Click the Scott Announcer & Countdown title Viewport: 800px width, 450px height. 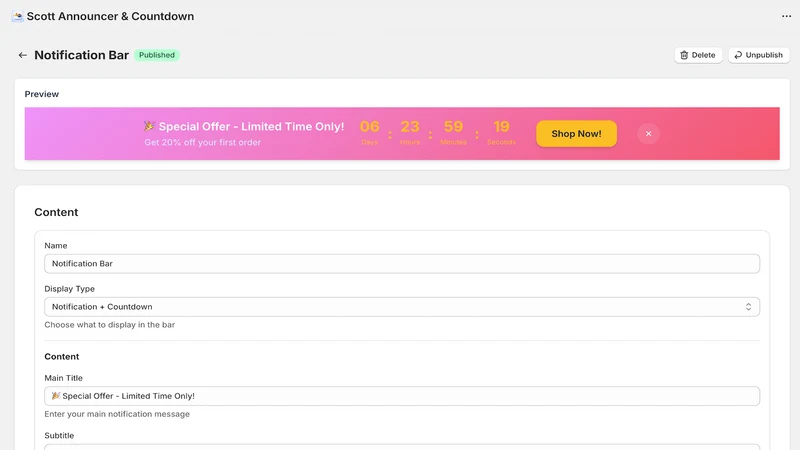tap(110, 16)
